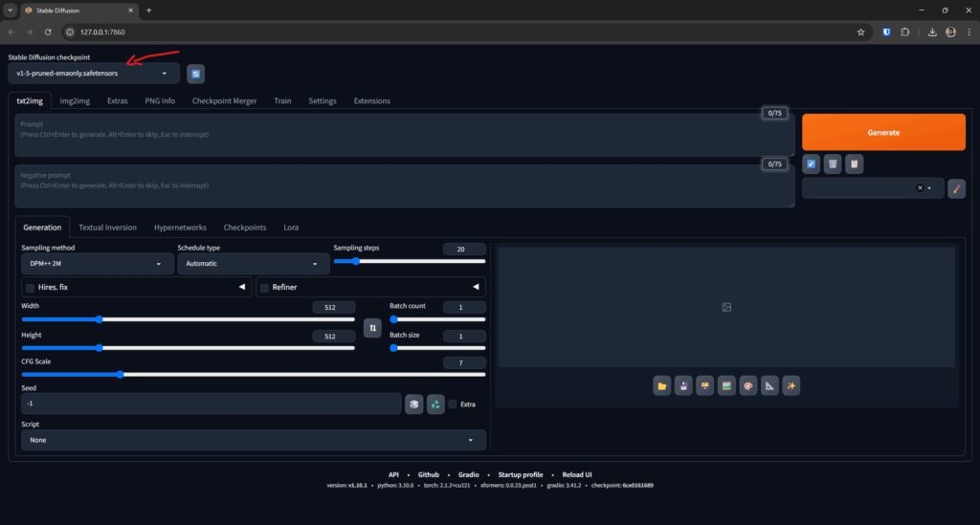The image size is (980, 525).
Task: Click the Generate button
Action: [883, 132]
